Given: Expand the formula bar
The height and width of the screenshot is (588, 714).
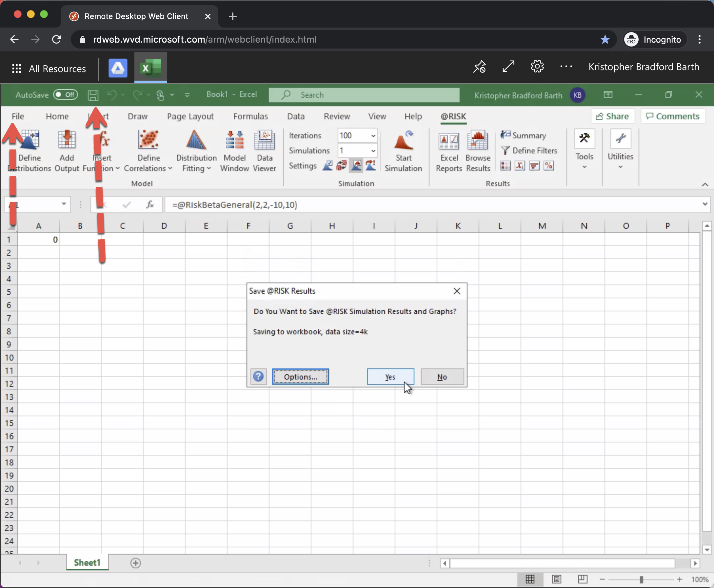Looking at the screenshot, I should (705, 204).
